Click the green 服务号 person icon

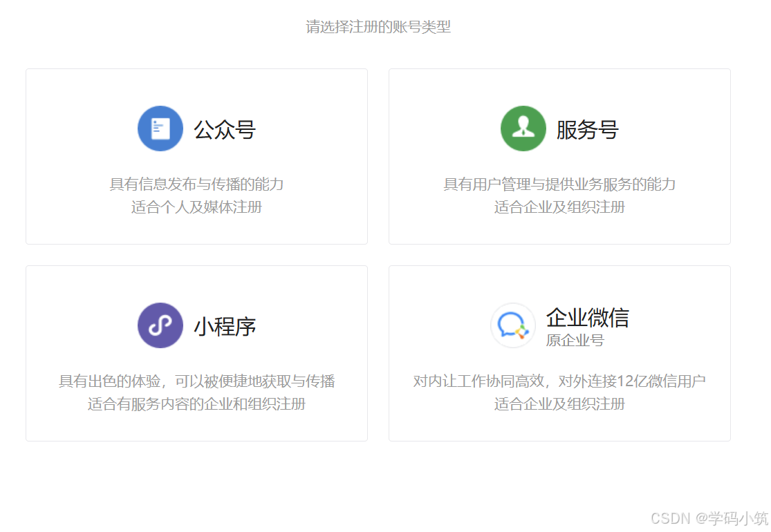pyautogui.click(x=523, y=129)
